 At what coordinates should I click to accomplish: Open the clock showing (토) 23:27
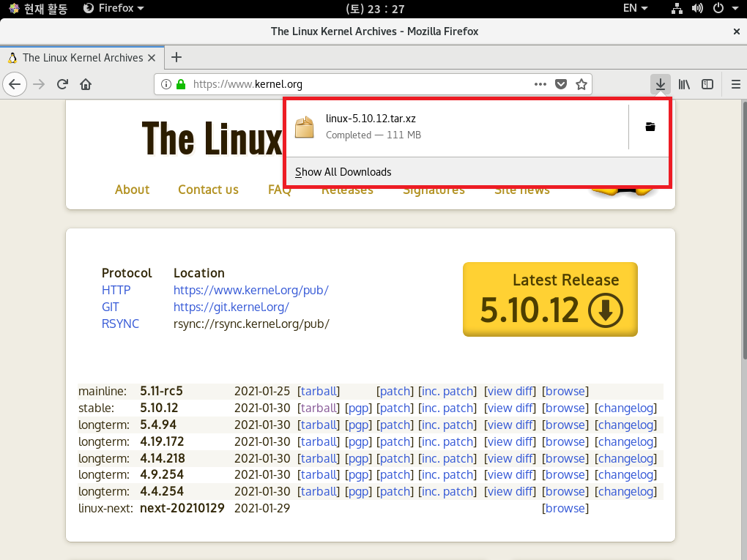tap(375, 9)
